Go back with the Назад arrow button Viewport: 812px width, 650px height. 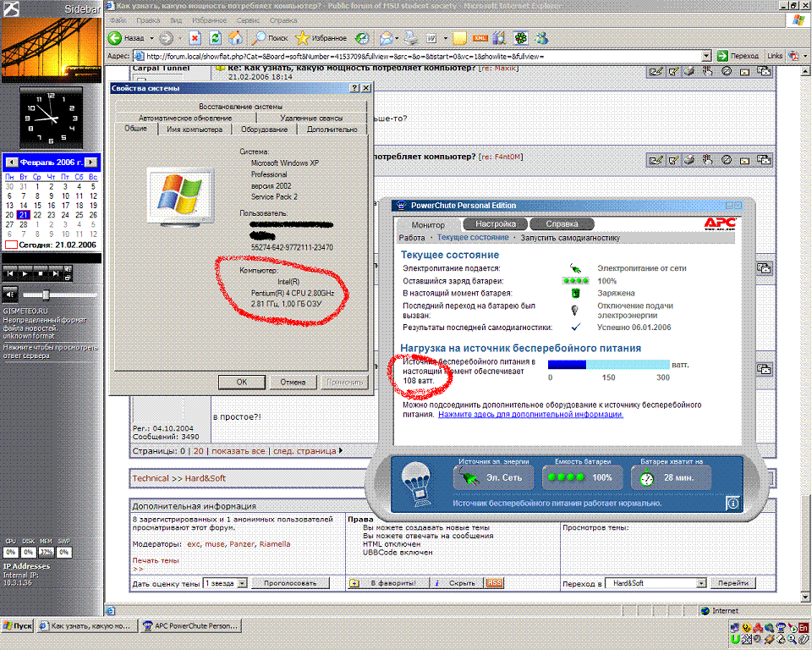(126, 38)
